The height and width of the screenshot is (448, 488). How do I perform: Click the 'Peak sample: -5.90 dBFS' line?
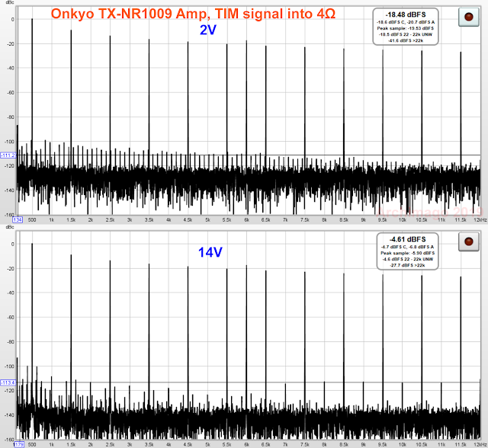click(407, 253)
